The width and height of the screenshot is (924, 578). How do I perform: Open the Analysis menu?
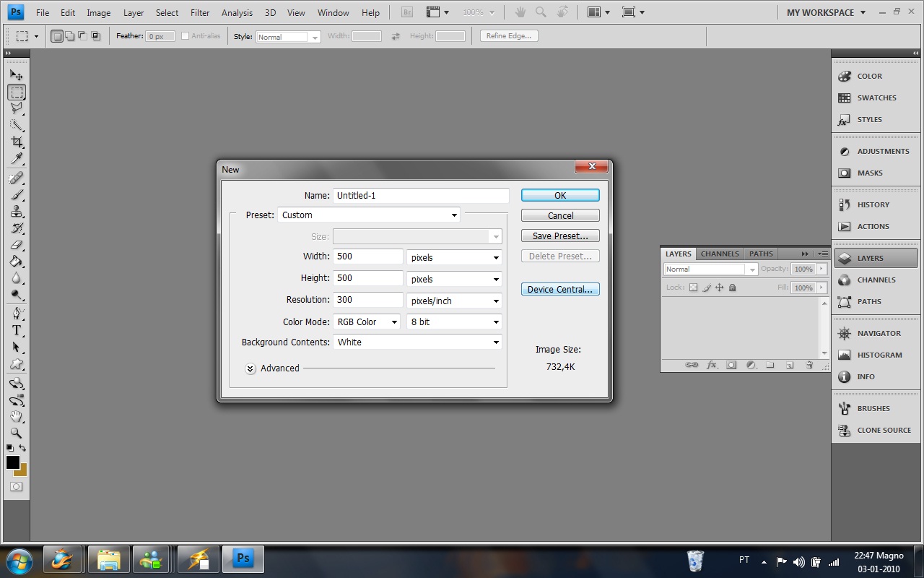(237, 12)
